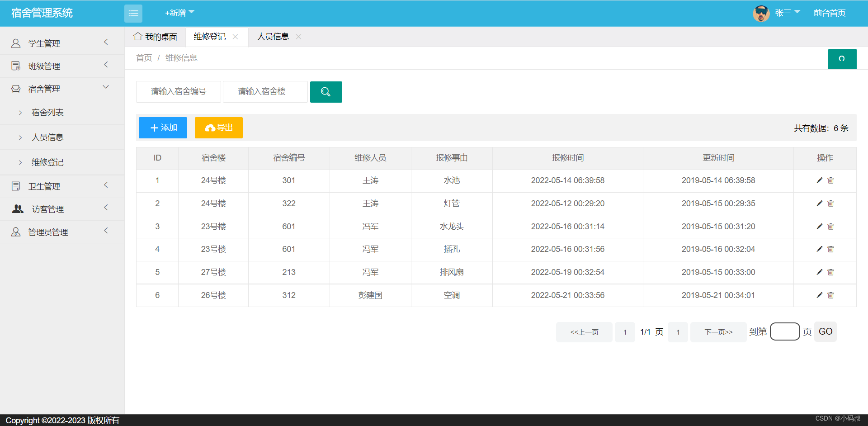Click the 报修时间 column header
This screenshot has height=426, width=868.
click(568, 158)
